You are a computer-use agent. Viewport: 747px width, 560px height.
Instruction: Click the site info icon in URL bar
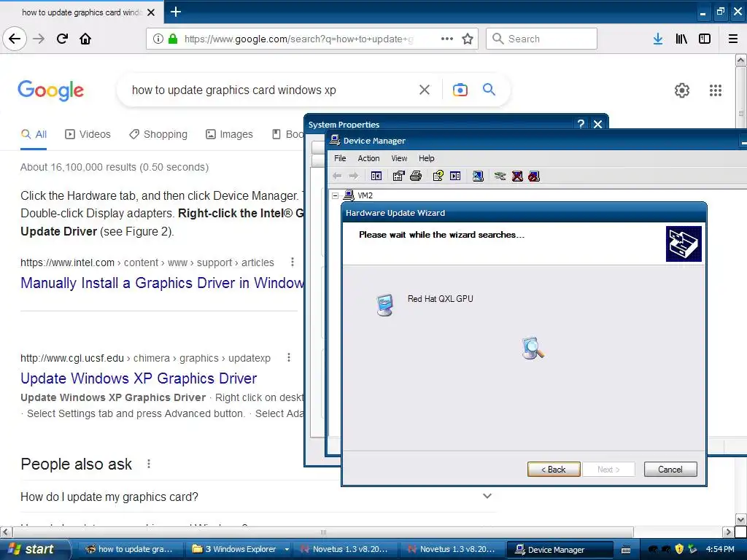(158, 39)
